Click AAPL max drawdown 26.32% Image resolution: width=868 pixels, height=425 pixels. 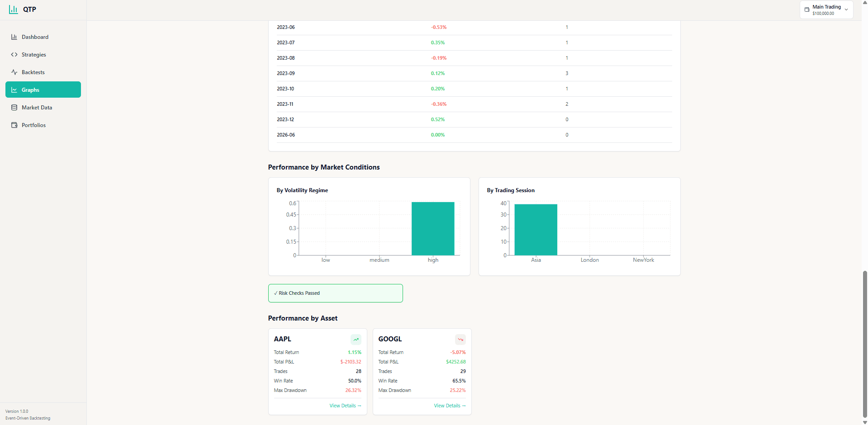point(353,390)
